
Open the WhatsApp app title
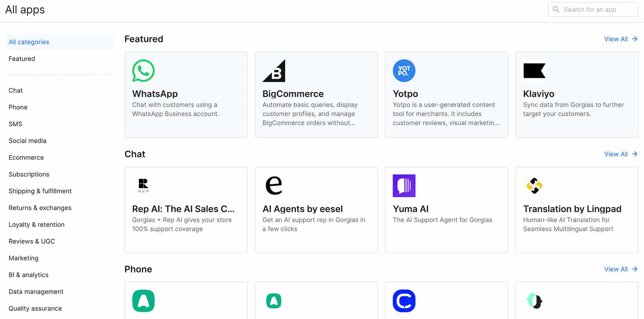click(x=155, y=94)
